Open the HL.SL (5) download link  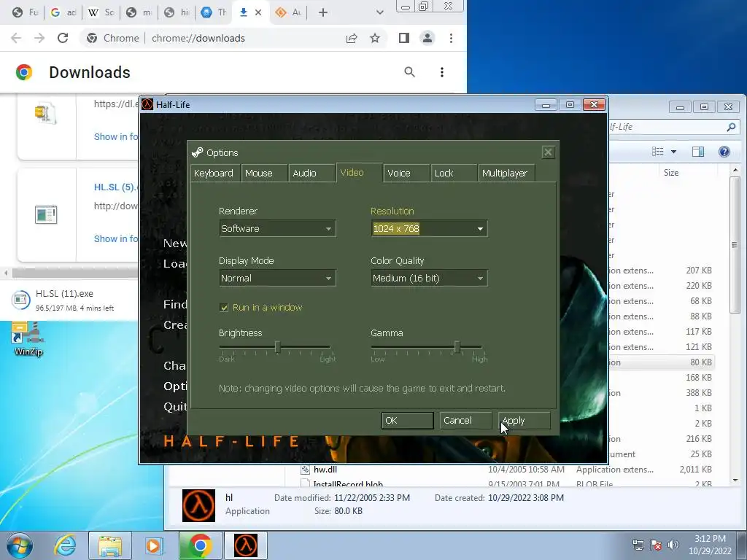point(115,187)
